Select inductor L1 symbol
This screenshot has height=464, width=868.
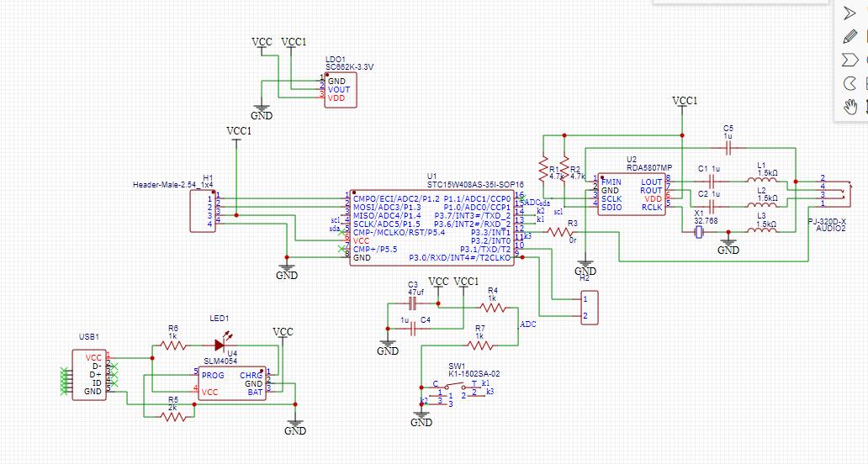(x=762, y=179)
